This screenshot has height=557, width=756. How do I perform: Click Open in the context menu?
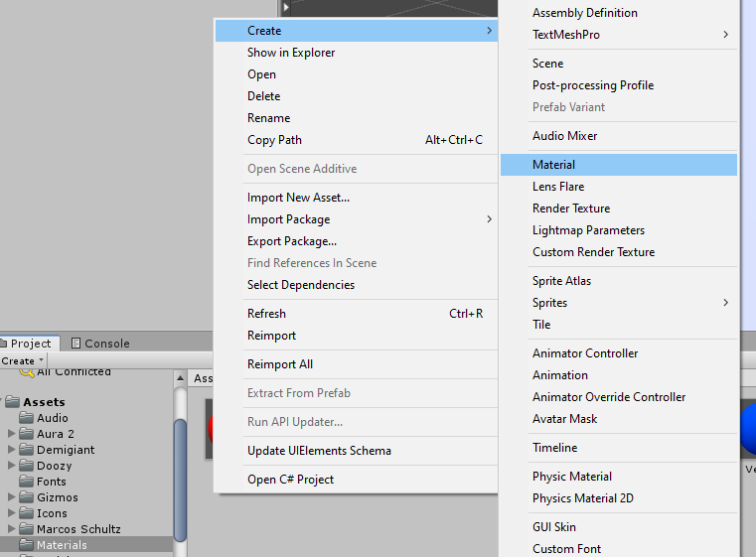pyautogui.click(x=357, y=74)
